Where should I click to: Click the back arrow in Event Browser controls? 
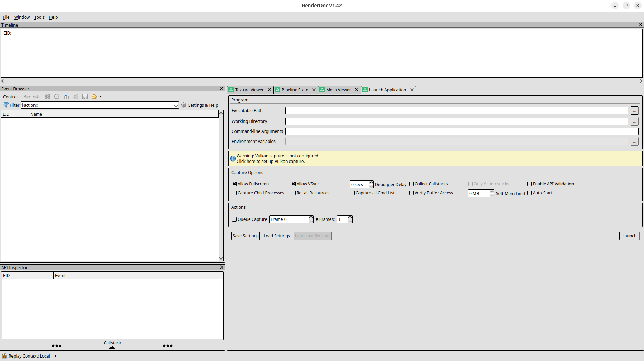coord(27,97)
